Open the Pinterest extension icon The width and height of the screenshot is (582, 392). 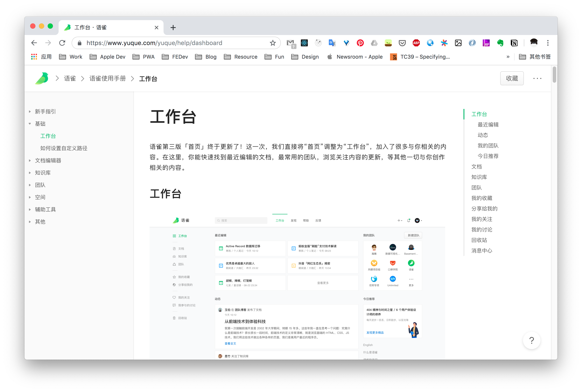click(x=360, y=43)
